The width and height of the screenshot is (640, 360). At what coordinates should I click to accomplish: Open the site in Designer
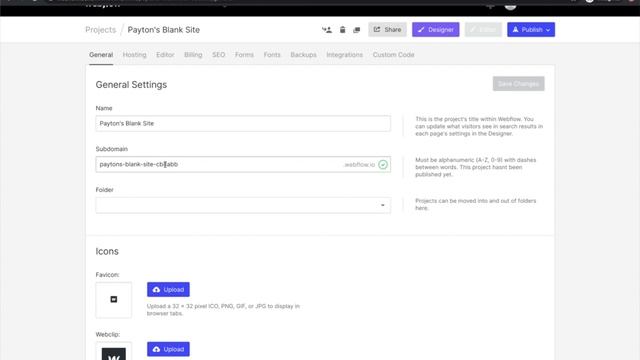click(436, 29)
